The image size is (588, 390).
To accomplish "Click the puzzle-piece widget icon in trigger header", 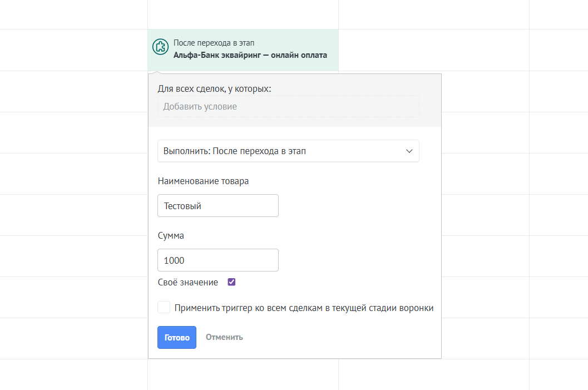I will click(161, 47).
